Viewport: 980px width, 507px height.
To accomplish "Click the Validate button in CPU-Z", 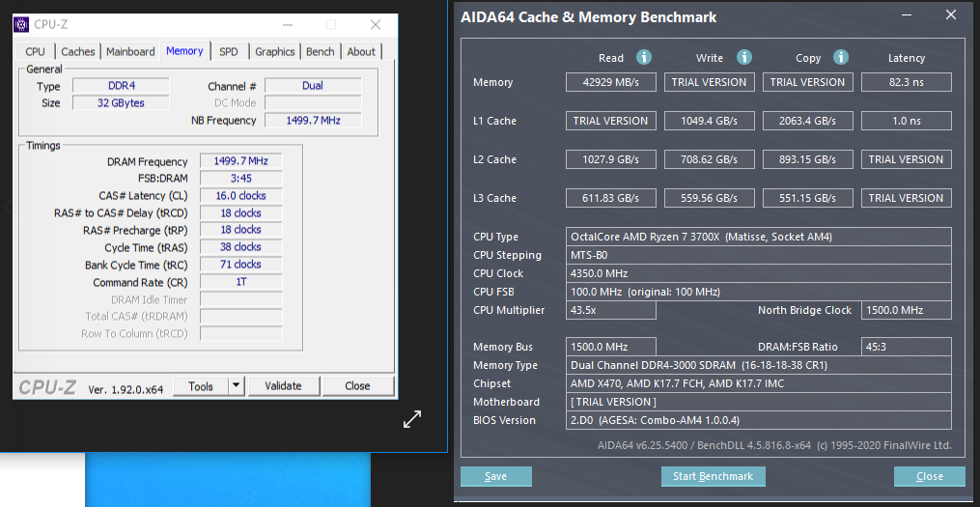I will click(x=283, y=386).
